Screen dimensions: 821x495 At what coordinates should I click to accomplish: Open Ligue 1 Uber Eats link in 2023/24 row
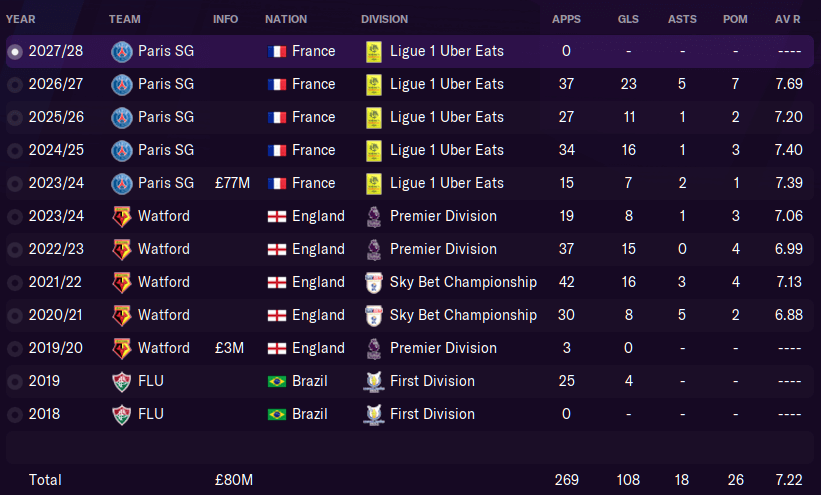tap(447, 183)
